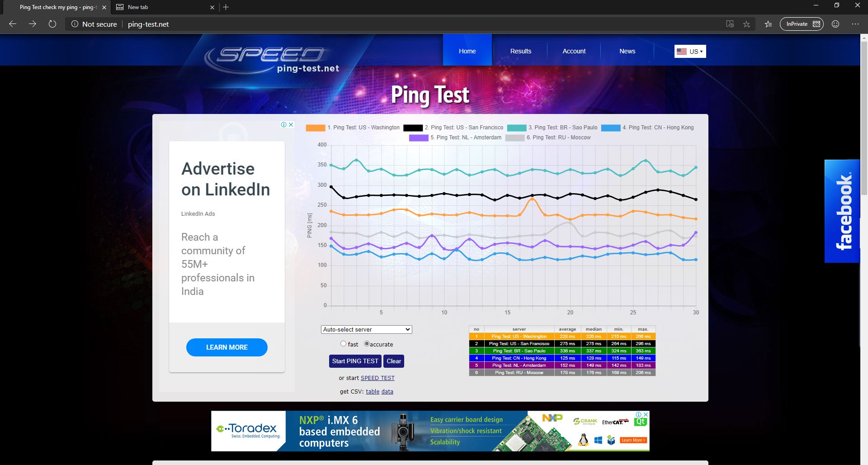
Task: Open the Results navigation item
Action: point(521,51)
